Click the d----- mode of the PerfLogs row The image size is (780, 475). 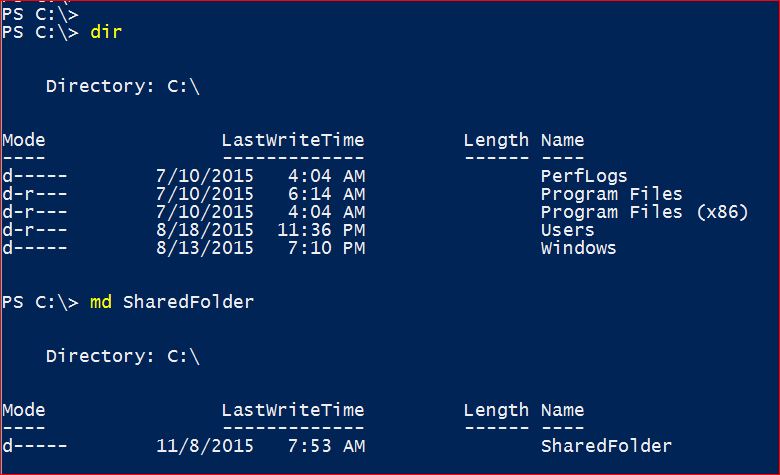pos(34,176)
